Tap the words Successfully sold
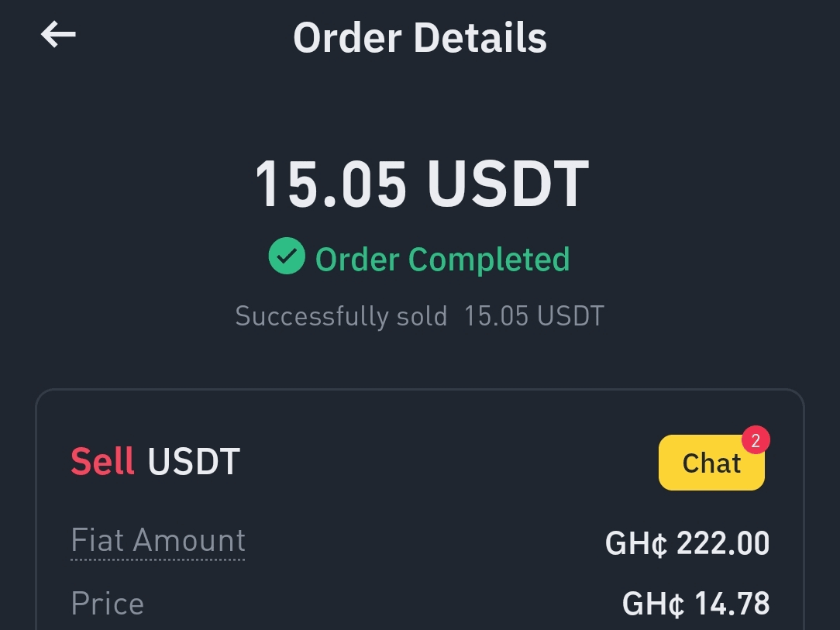 pos(341,316)
